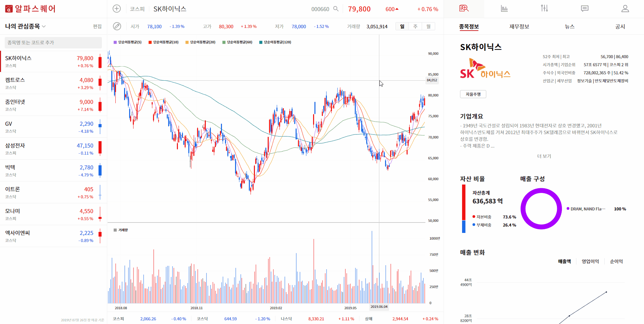Screen dimensions: 644x324
Task: Click the 코스피 index 2,066.26 in footer
Action: point(148,319)
